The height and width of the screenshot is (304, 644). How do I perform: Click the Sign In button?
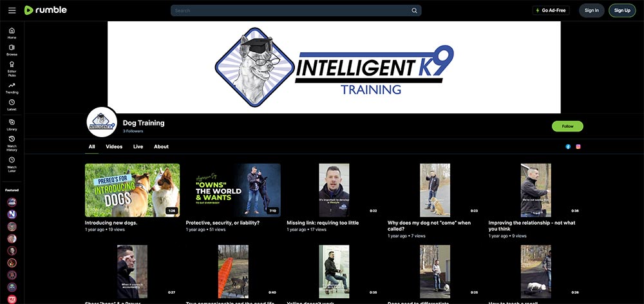point(591,10)
